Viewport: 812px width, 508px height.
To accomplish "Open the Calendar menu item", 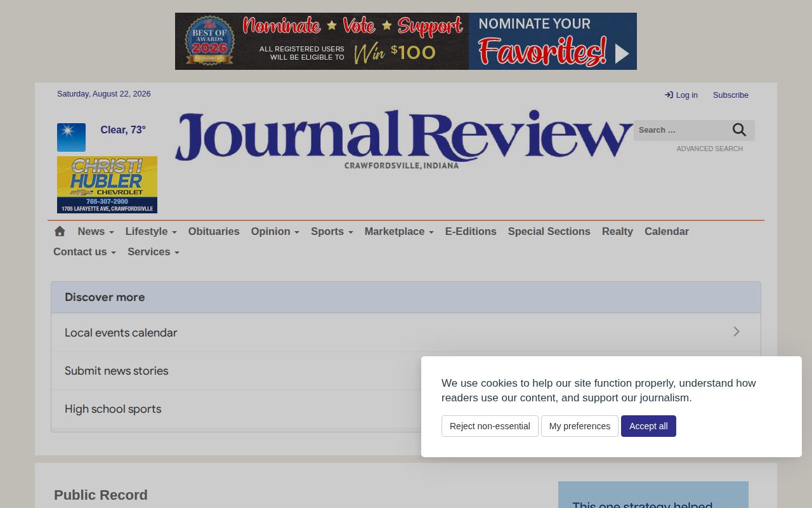I will [667, 231].
